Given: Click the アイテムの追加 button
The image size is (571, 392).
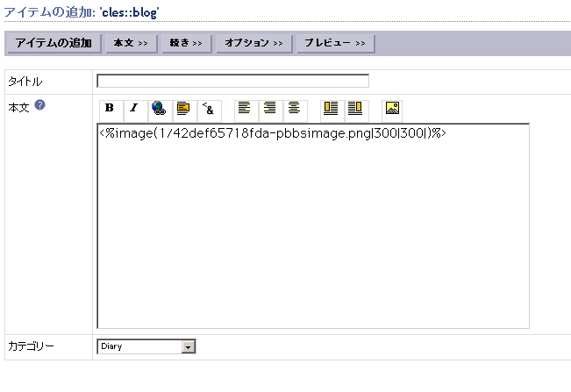Looking at the screenshot, I should 54,43.
